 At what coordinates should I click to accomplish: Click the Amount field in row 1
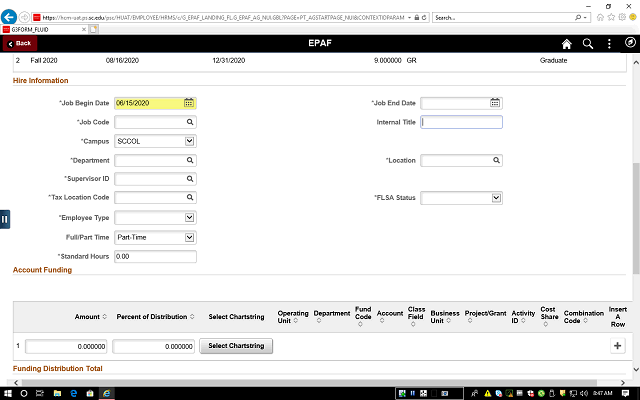tap(66, 346)
